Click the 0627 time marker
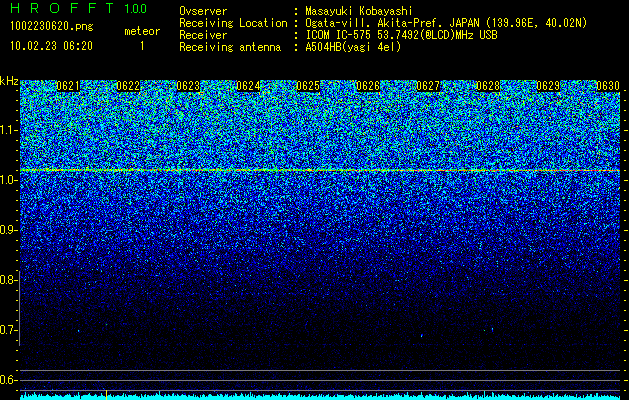The height and width of the screenshot is (400, 629). tap(428, 86)
